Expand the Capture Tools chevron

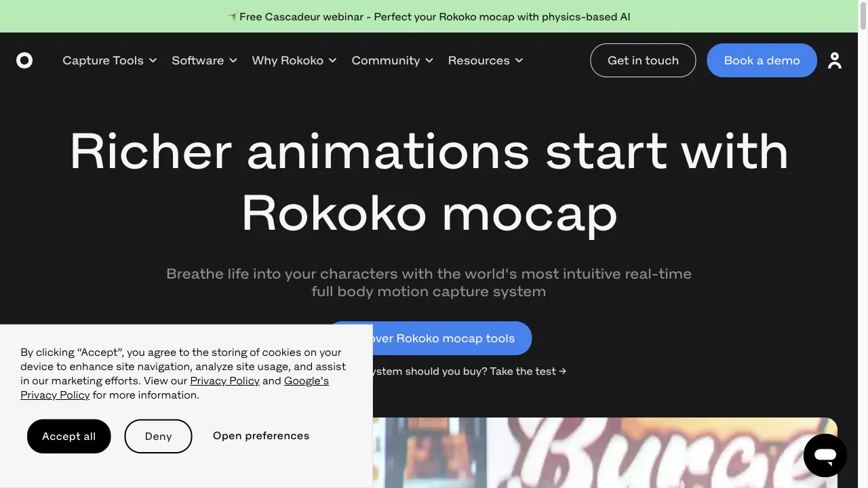coord(153,60)
